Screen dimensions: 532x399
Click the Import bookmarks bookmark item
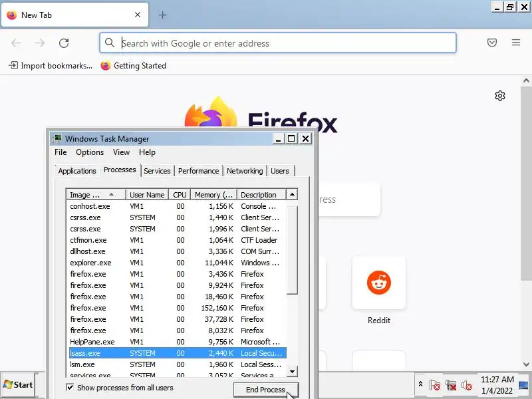51,65
